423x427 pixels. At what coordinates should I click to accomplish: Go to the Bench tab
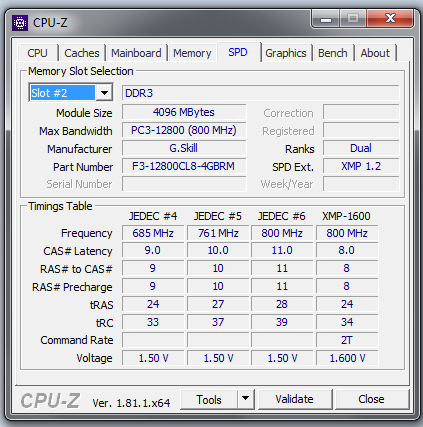pyautogui.click(x=333, y=53)
